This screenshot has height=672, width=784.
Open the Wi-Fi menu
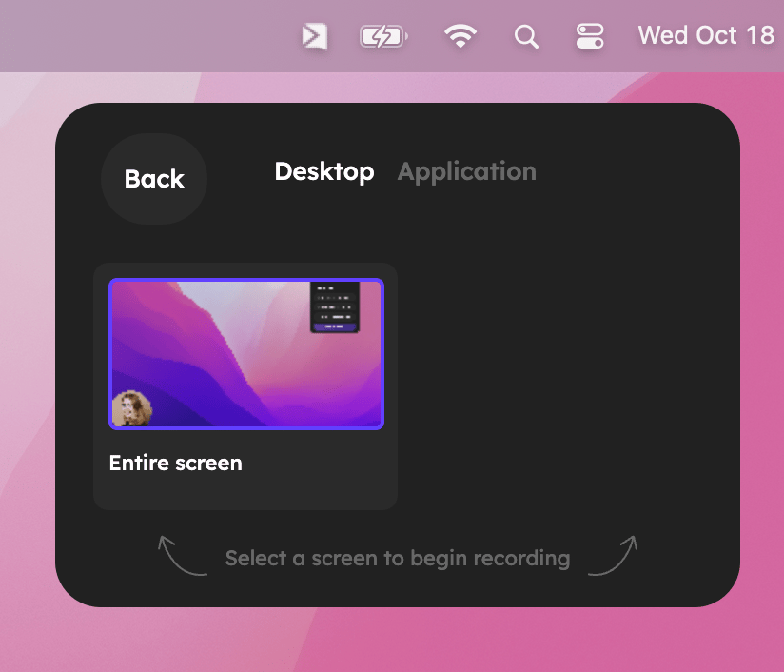tap(461, 36)
